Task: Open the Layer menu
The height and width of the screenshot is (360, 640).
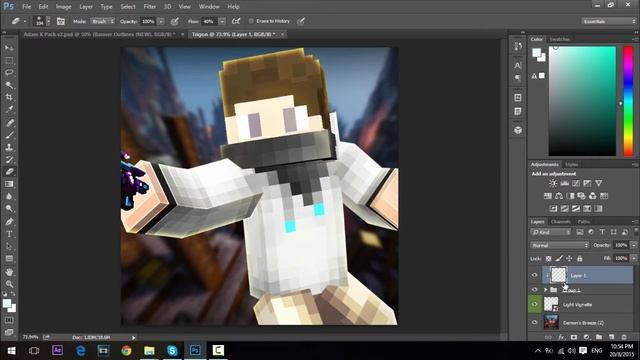Action: [86, 7]
